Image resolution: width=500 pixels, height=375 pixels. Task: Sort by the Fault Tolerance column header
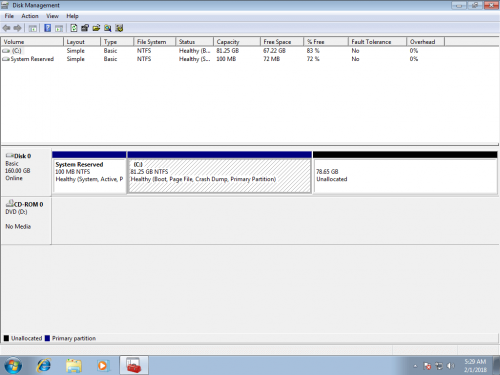pyautogui.click(x=378, y=42)
